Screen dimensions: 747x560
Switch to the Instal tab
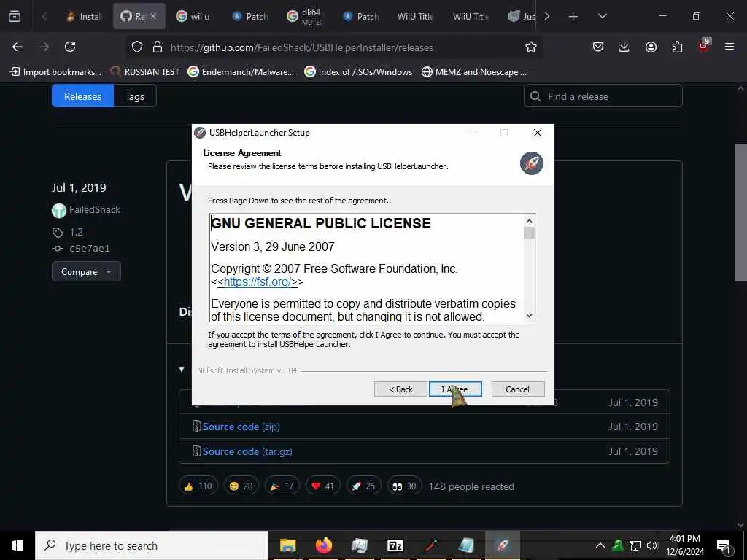tap(83, 17)
